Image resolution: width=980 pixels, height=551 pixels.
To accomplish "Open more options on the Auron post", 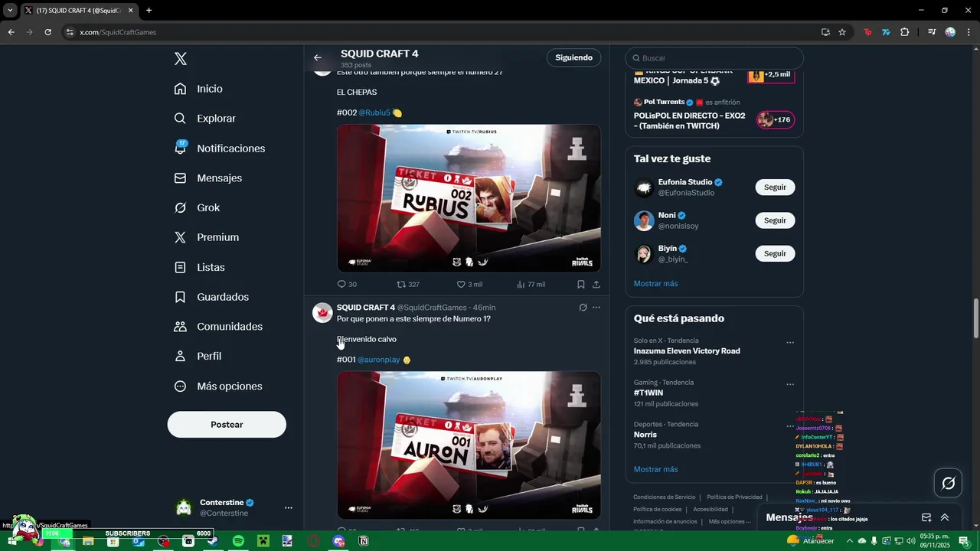I will [x=596, y=308].
